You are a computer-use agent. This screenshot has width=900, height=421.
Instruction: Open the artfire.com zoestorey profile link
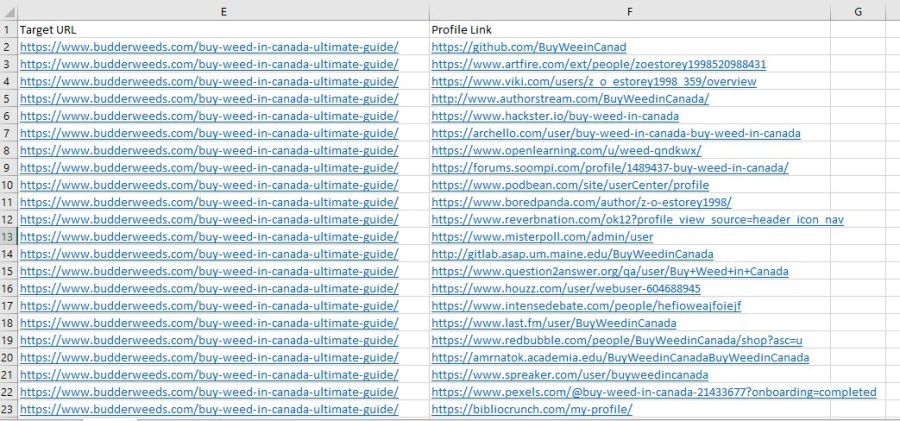[x=599, y=64]
